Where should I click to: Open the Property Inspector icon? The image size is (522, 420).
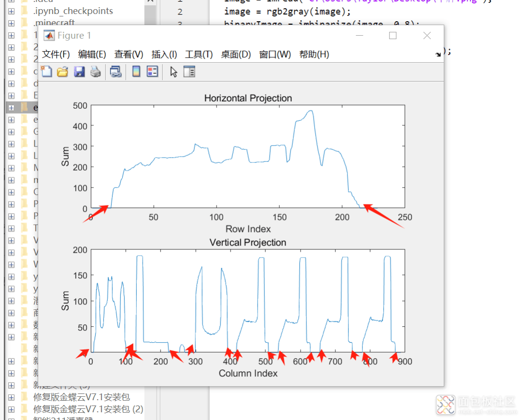click(x=189, y=72)
